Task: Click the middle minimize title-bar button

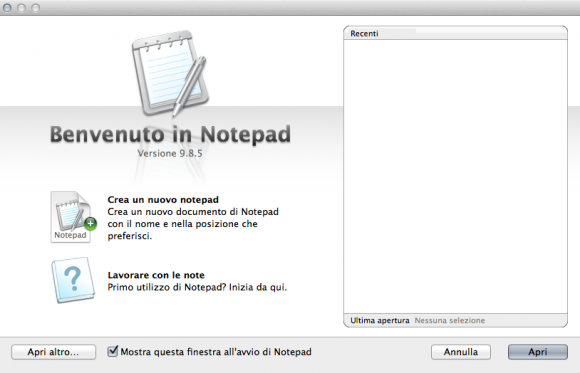Action: pos(21,7)
